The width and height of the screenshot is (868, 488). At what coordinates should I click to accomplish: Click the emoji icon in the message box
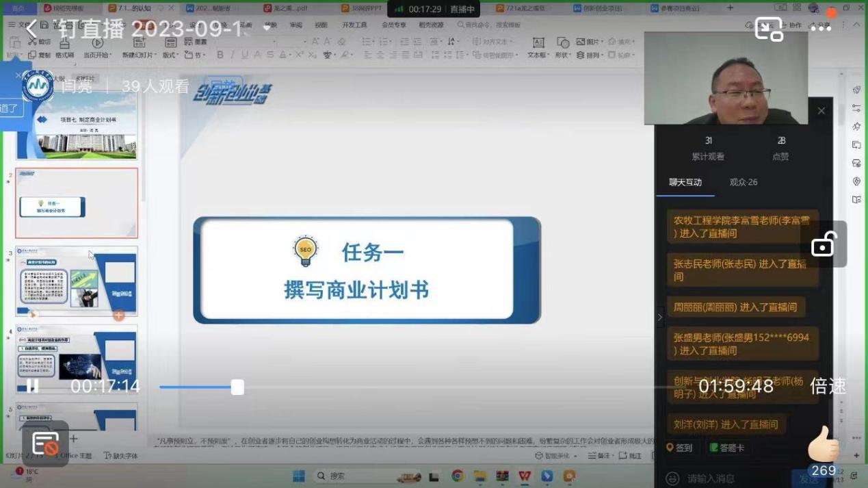(672, 478)
